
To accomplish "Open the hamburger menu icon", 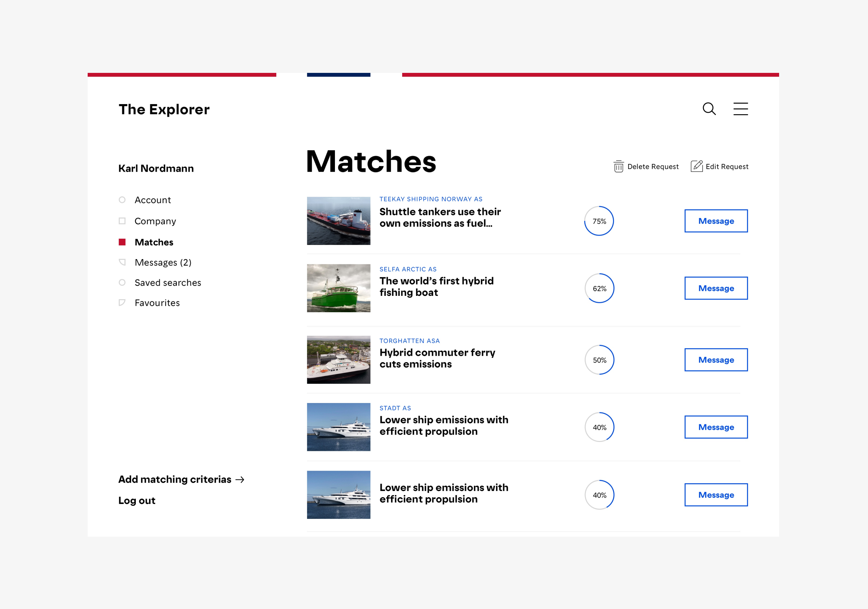I will click(x=740, y=109).
